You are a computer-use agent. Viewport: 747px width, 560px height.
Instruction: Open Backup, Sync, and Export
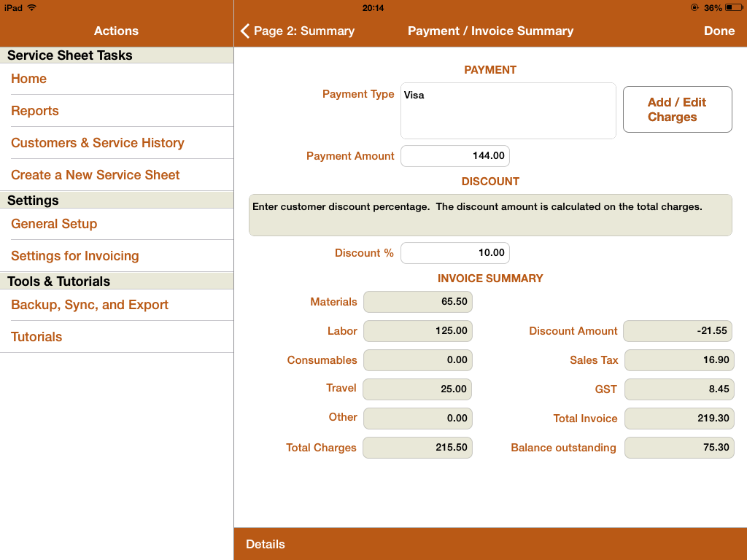[x=90, y=305]
